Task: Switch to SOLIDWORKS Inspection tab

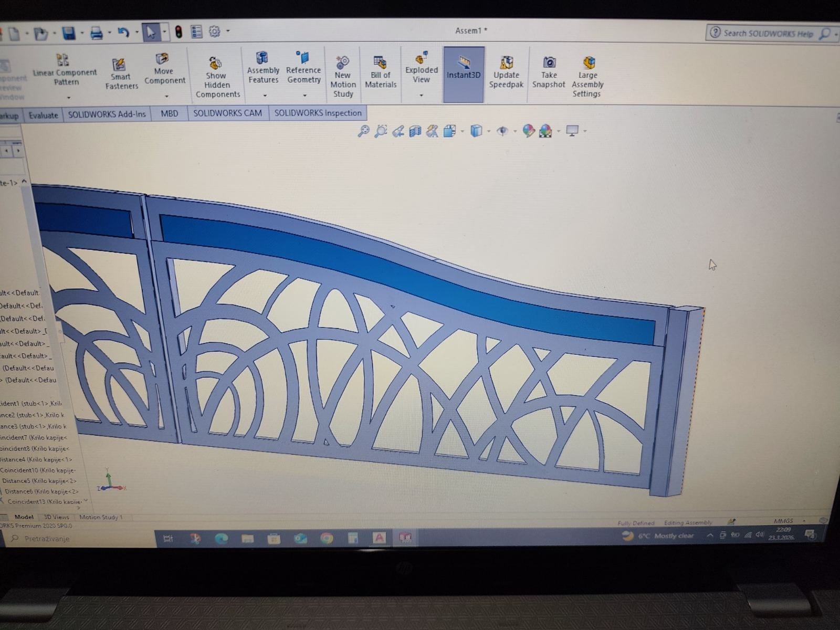Action: [x=318, y=113]
